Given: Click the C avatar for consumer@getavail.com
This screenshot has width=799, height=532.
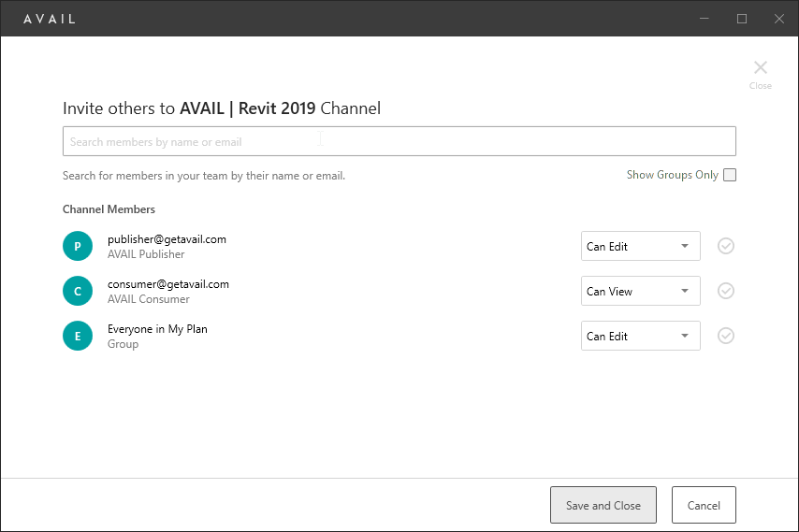Looking at the screenshot, I should [78, 291].
